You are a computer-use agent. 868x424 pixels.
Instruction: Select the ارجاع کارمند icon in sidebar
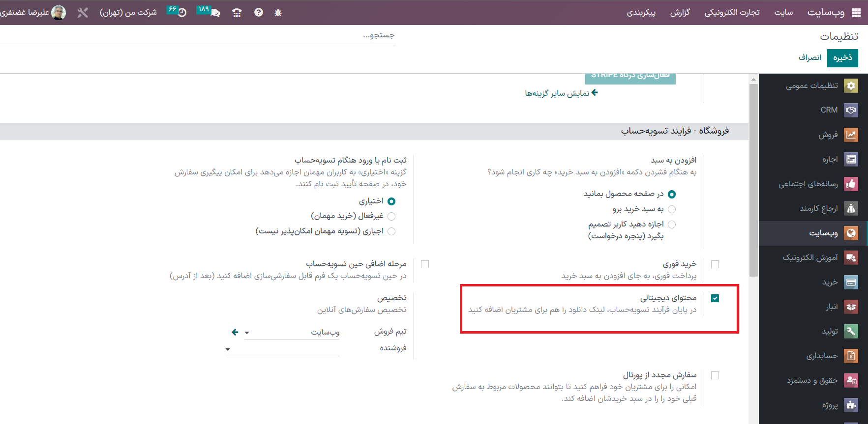click(x=851, y=208)
